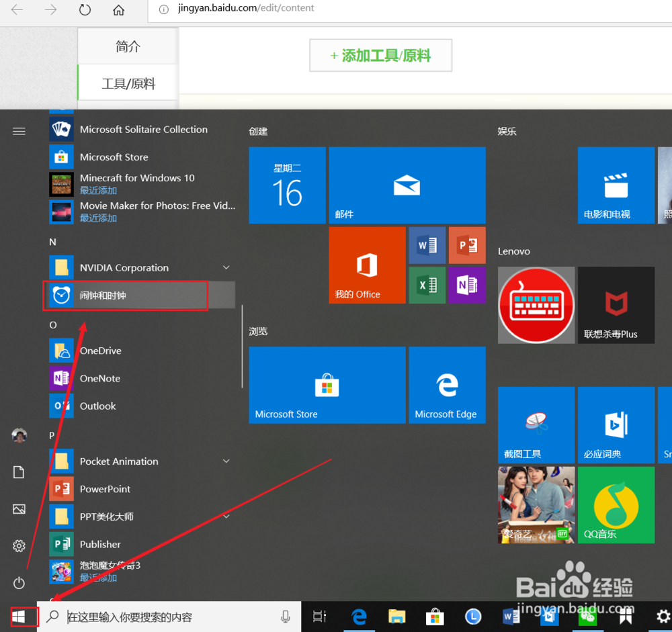Screen dimensions: 672x632
Task: Launch PowerPoint from the app list
Action: tap(141, 489)
